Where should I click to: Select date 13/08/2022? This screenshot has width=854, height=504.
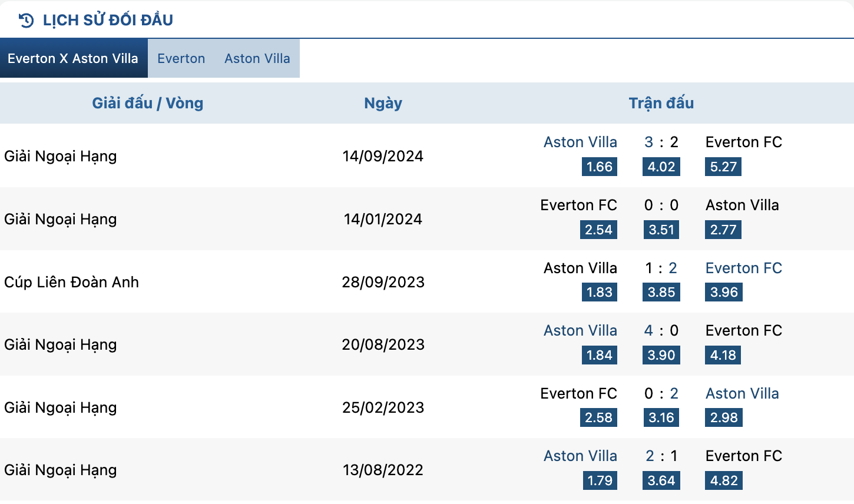point(383,470)
